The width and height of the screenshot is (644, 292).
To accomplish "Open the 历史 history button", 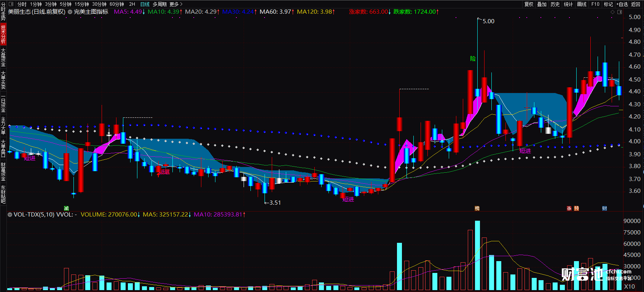I will pyautogui.click(x=555, y=4).
